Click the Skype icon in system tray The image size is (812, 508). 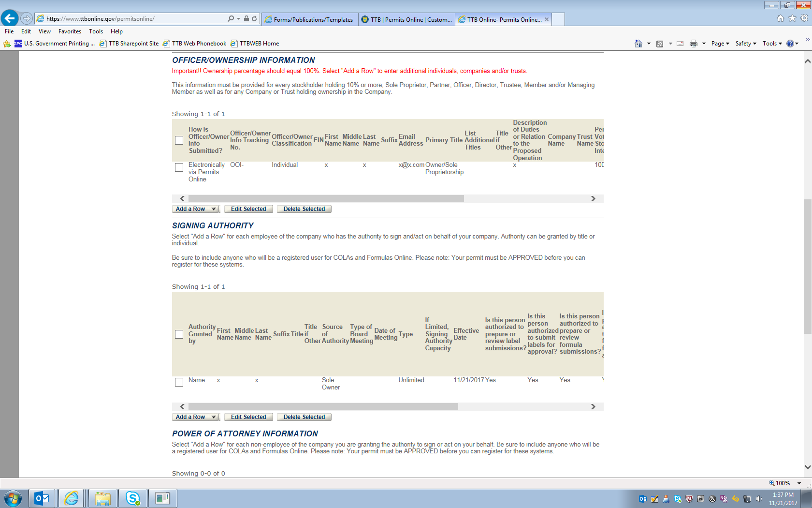coord(678,499)
